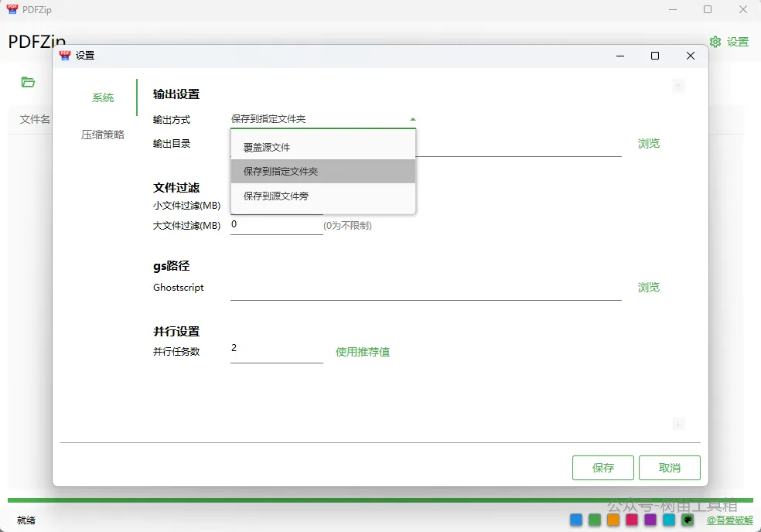
Task: Click the settings dialog title icon
Action: click(64, 56)
